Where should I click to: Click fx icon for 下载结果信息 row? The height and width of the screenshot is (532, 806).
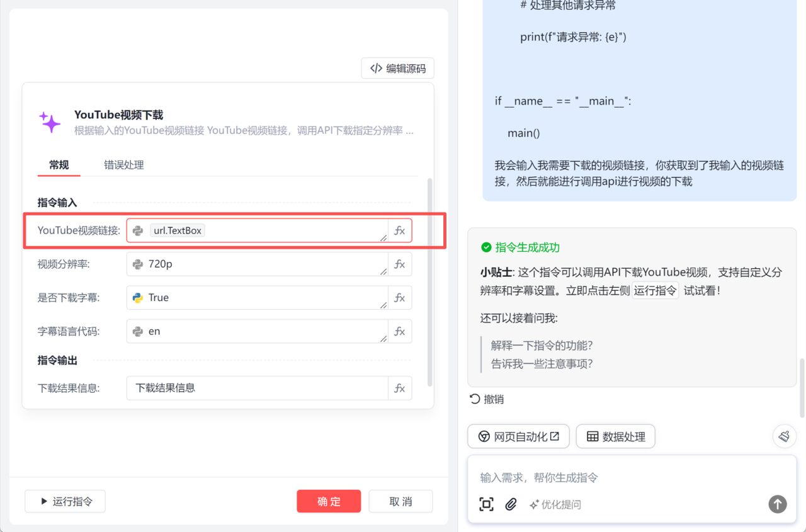coord(400,388)
